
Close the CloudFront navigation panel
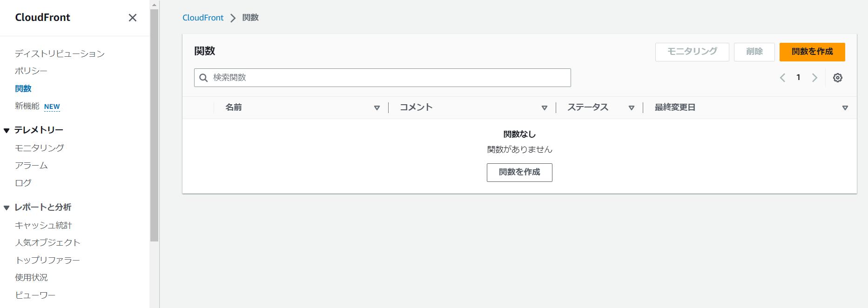(133, 18)
